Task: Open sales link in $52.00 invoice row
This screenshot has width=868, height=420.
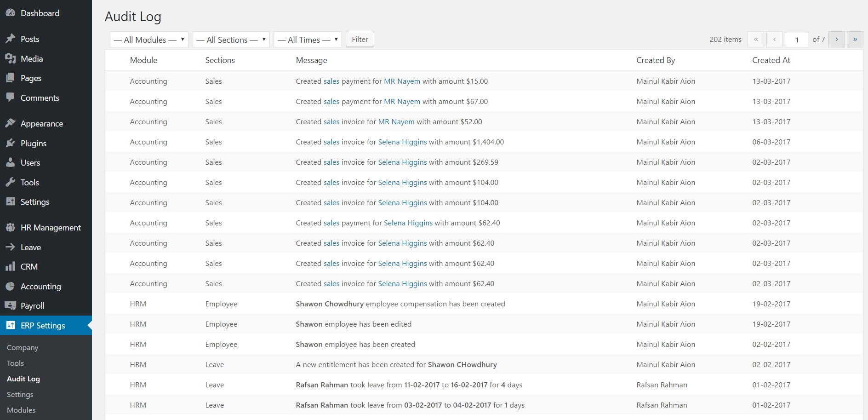Action: pyautogui.click(x=331, y=121)
